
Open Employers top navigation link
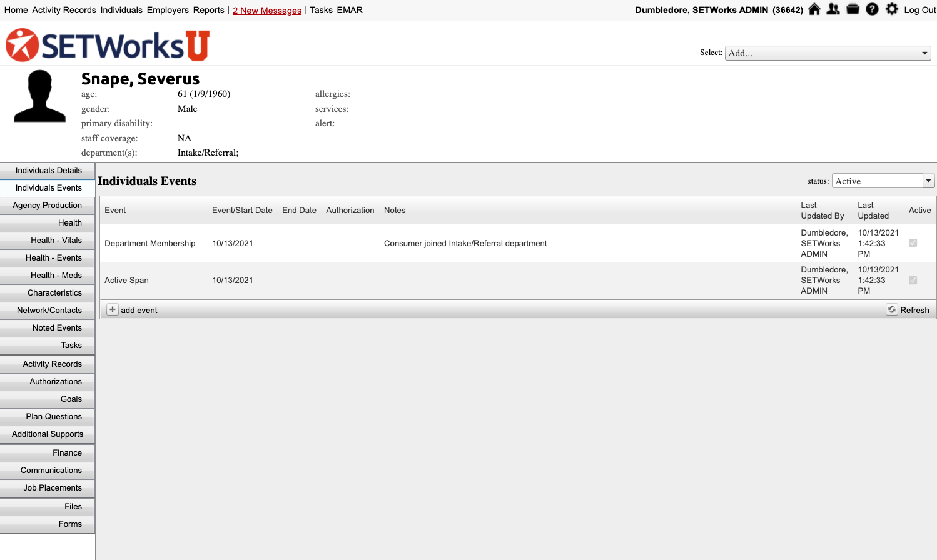coord(168,10)
